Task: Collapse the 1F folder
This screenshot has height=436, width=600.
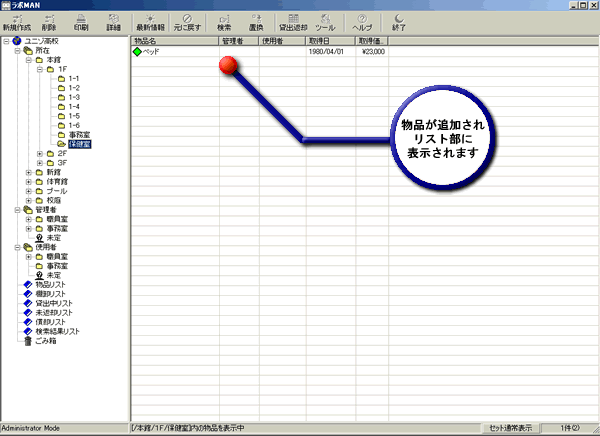Action: 40,69
